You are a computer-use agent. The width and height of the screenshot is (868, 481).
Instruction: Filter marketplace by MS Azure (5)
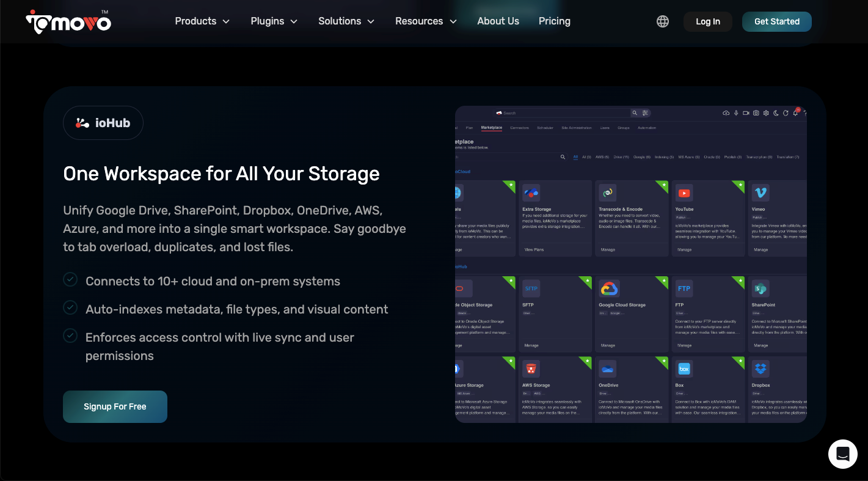point(690,157)
